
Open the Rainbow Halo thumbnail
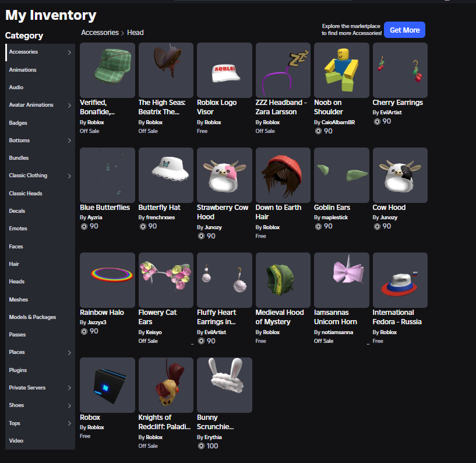pyautogui.click(x=107, y=280)
